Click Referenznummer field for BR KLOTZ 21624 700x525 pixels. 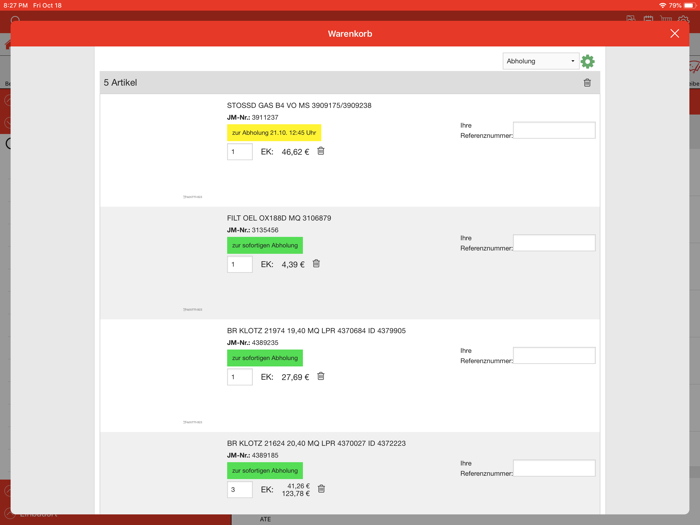point(554,467)
